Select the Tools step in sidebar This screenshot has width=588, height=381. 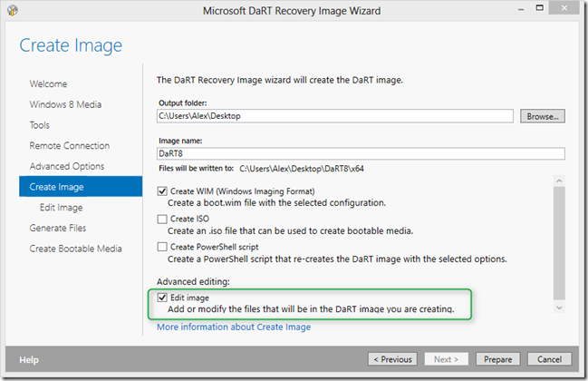click(39, 125)
